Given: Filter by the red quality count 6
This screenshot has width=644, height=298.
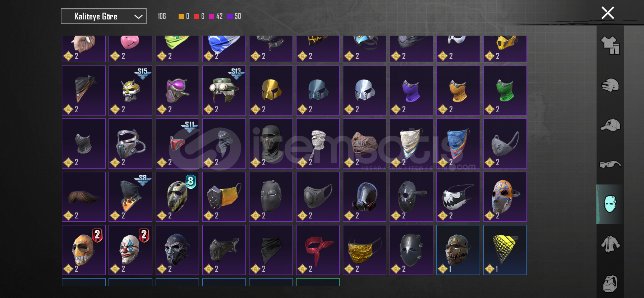Looking at the screenshot, I should 199,16.
